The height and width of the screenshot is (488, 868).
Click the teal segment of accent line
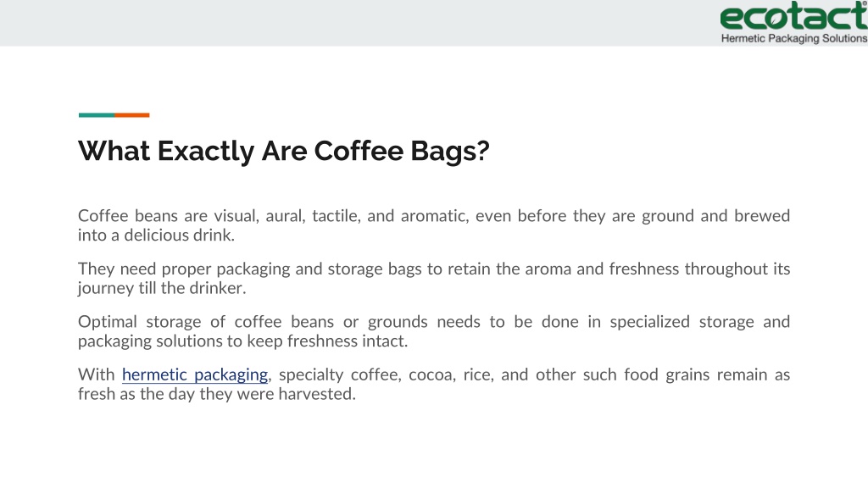tap(97, 115)
